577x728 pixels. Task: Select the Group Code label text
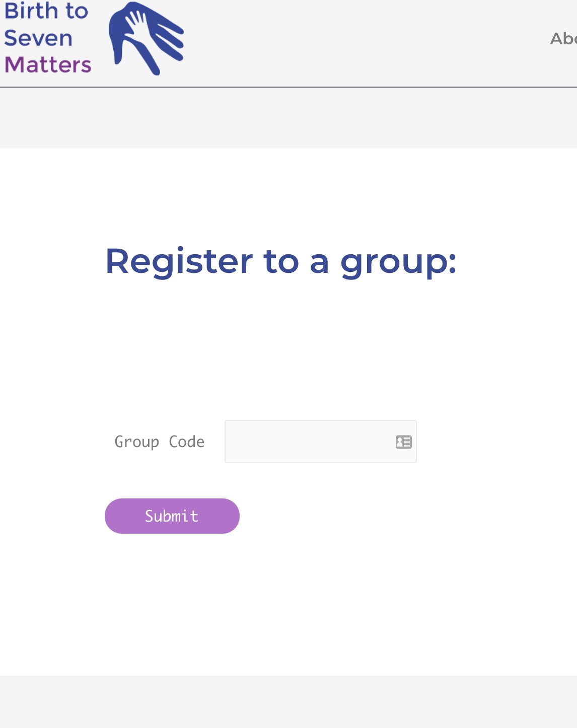[159, 442]
